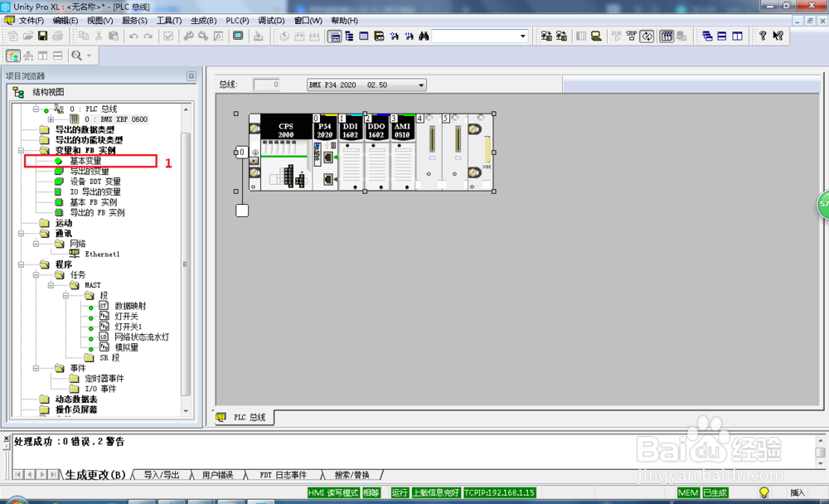Click the New project toolbar icon
Viewport: 829px width, 504px height.
pyautogui.click(x=12, y=36)
